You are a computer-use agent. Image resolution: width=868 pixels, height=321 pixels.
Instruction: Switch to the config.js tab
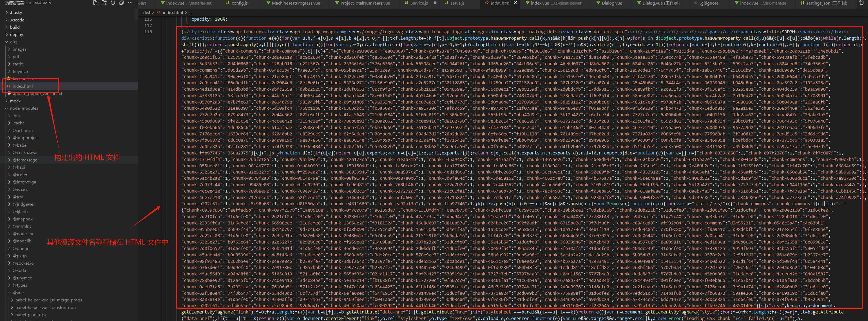pyautogui.click(x=236, y=3)
